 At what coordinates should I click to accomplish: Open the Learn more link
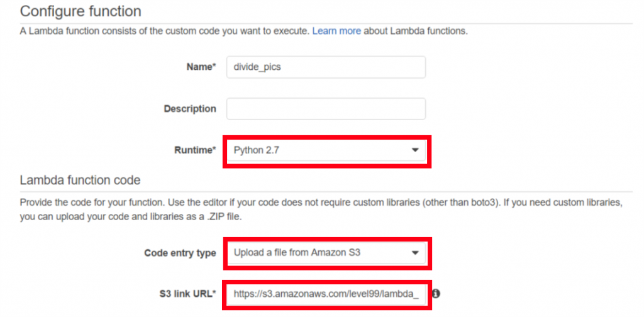point(336,31)
